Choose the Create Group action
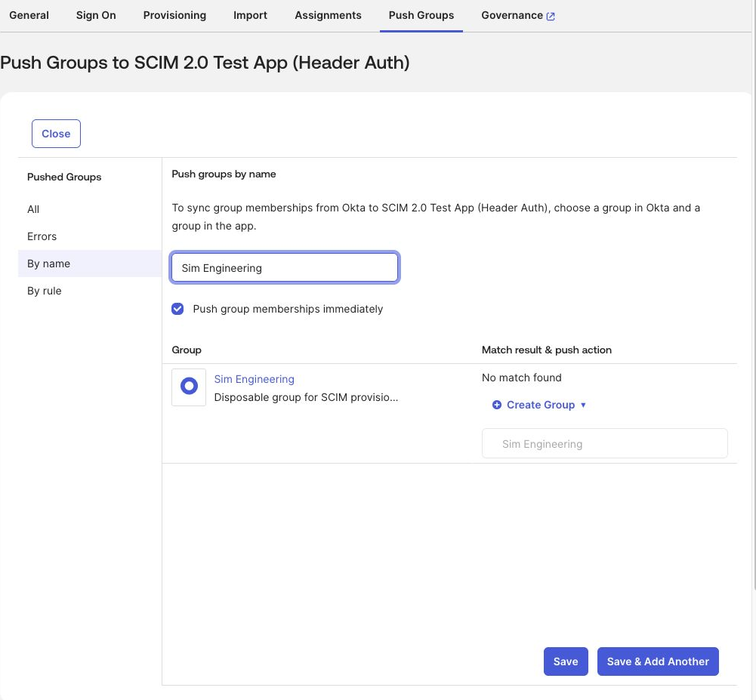The height and width of the screenshot is (700, 756). point(541,405)
